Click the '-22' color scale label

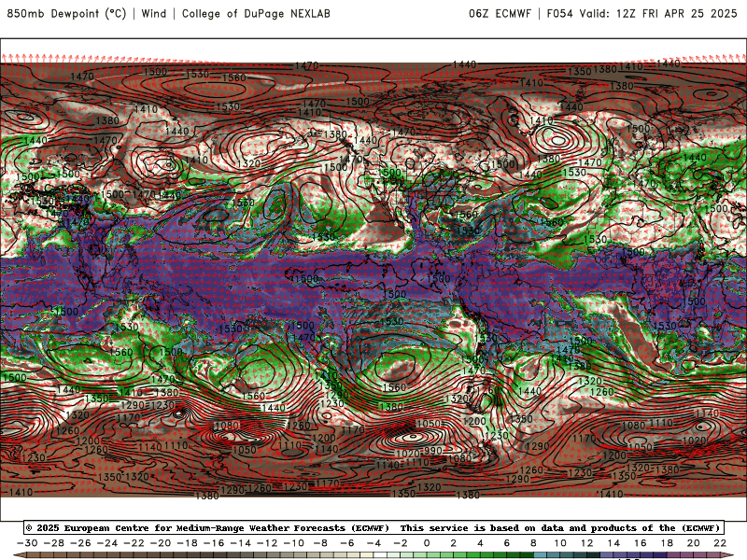[x=134, y=543]
